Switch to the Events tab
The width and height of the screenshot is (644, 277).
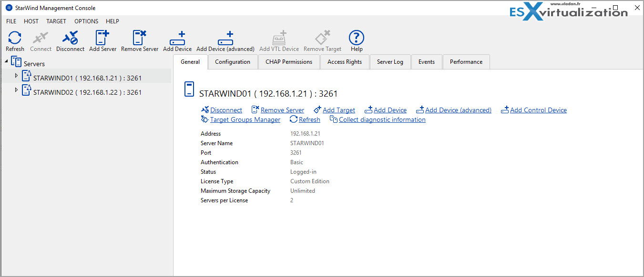[427, 62]
